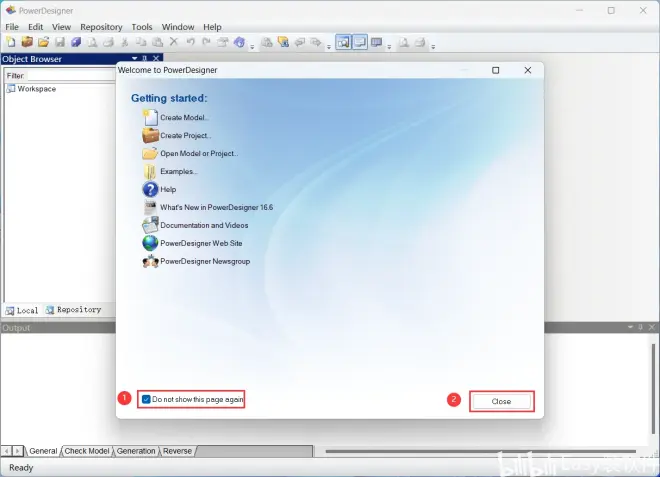Viewport: 660px width, 477px height.
Task: Open the Window menu
Action: [178, 27]
